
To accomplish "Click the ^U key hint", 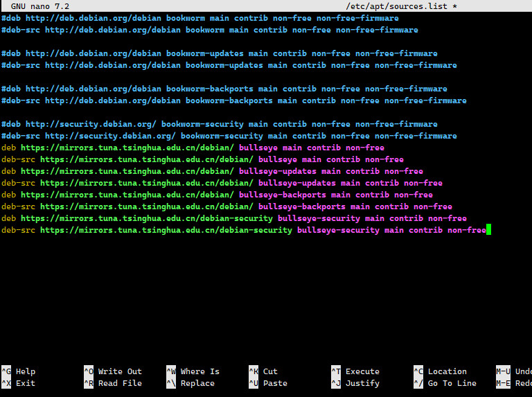I will pos(254,383).
